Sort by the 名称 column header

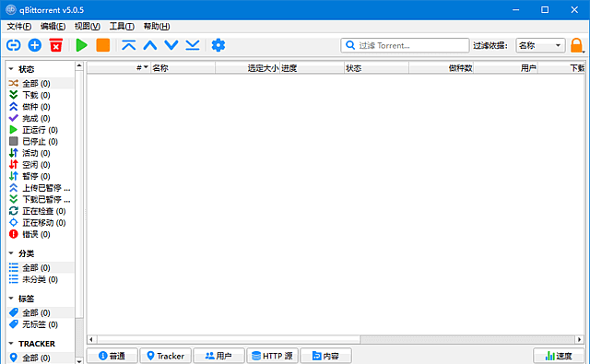[x=183, y=68]
